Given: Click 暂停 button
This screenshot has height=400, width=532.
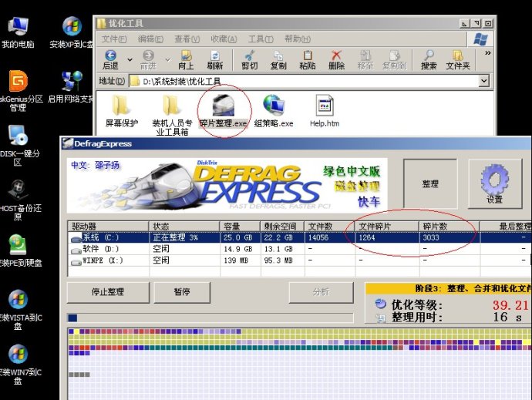Looking at the screenshot, I should point(182,292).
